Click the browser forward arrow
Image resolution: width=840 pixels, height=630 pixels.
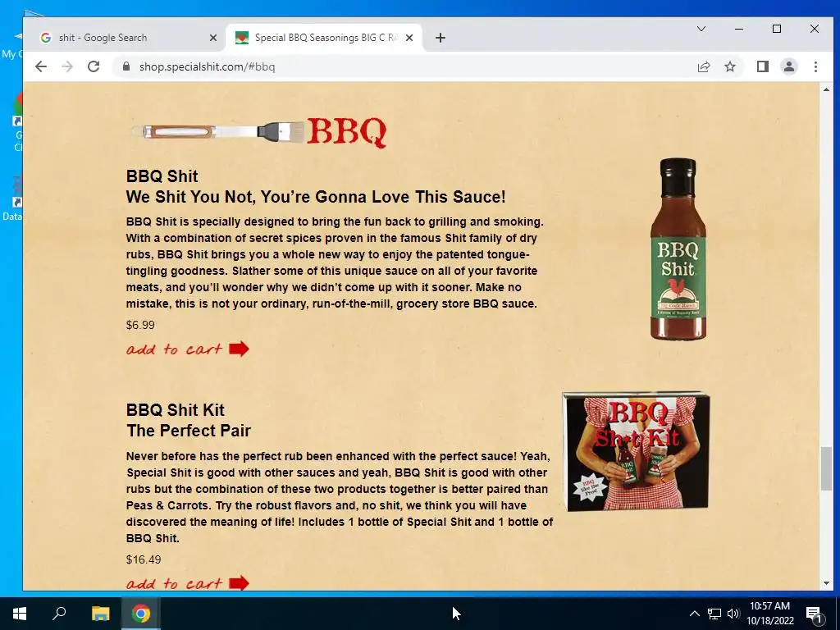click(67, 66)
